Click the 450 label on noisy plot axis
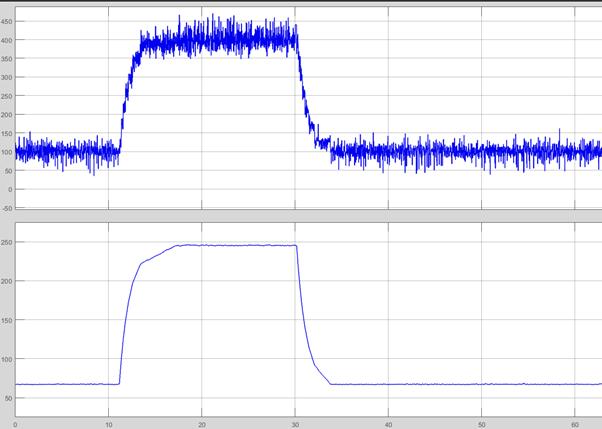Image resolution: width=602 pixels, height=429 pixels. click(6, 22)
